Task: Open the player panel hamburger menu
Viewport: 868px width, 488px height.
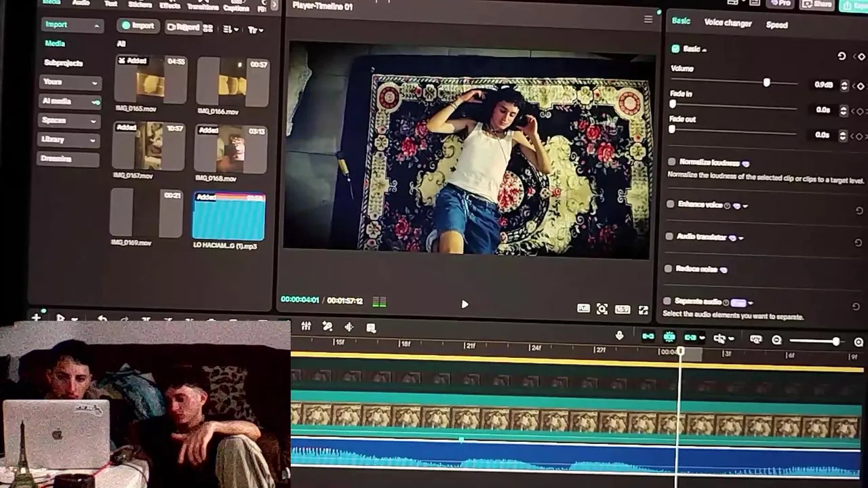Action: (648, 20)
